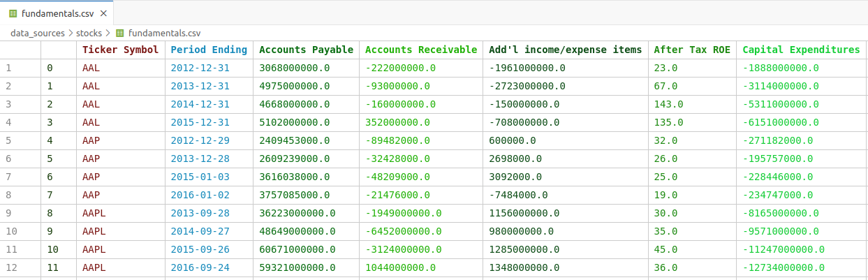Click the Add'l income/expense items header
This screenshot has width=868, height=280.
pos(565,50)
